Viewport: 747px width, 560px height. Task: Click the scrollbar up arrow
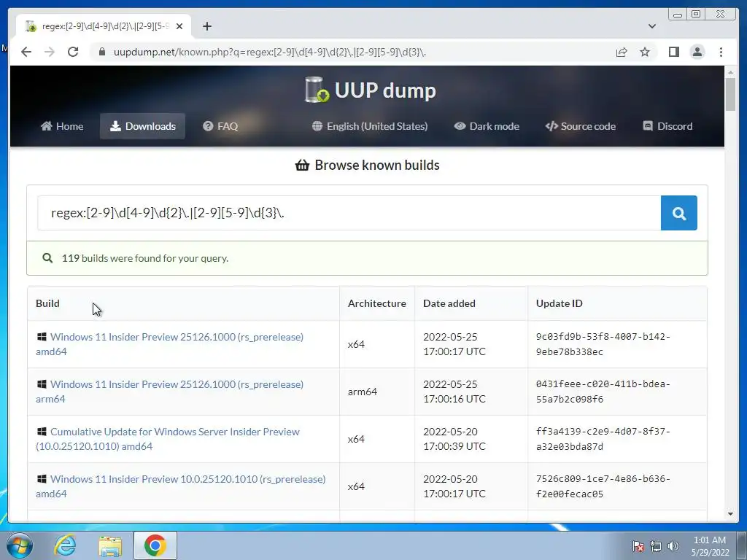click(x=730, y=72)
